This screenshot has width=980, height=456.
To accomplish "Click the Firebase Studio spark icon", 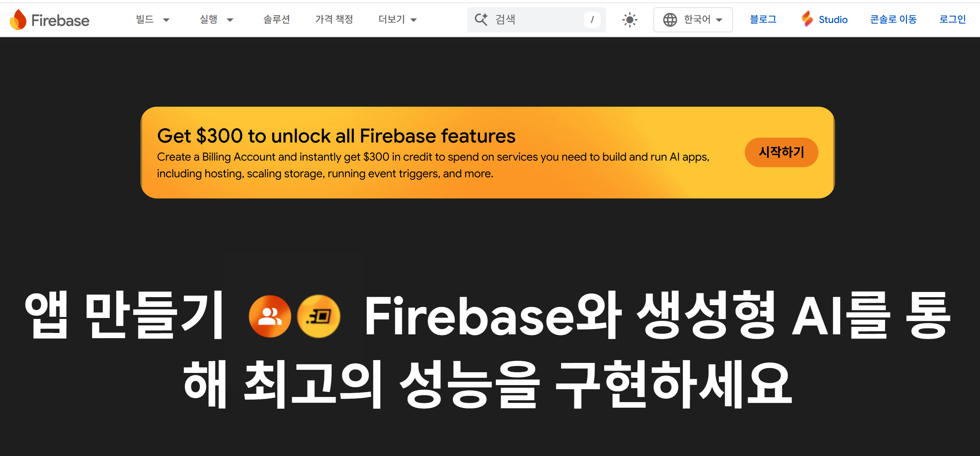I will [x=807, y=19].
